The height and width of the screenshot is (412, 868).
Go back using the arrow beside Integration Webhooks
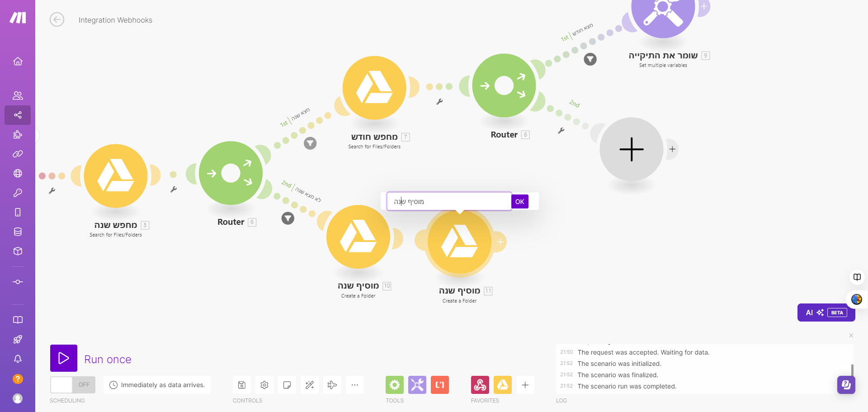(x=57, y=20)
